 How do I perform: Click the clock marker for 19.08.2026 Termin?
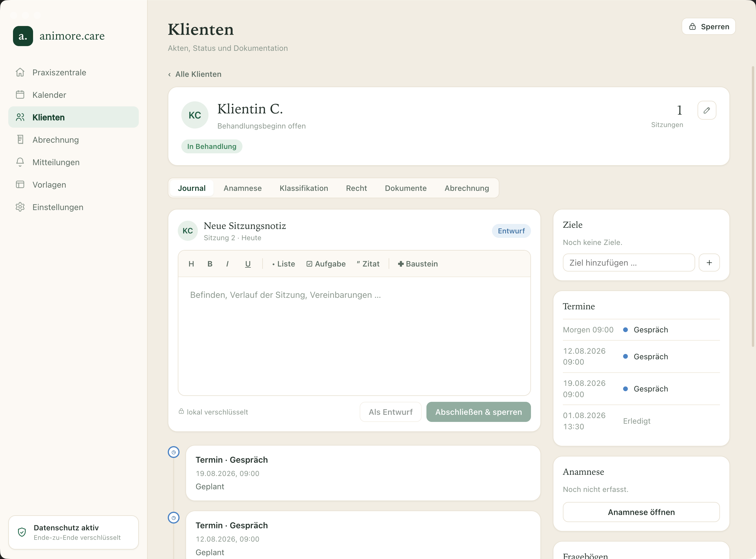tap(174, 452)
